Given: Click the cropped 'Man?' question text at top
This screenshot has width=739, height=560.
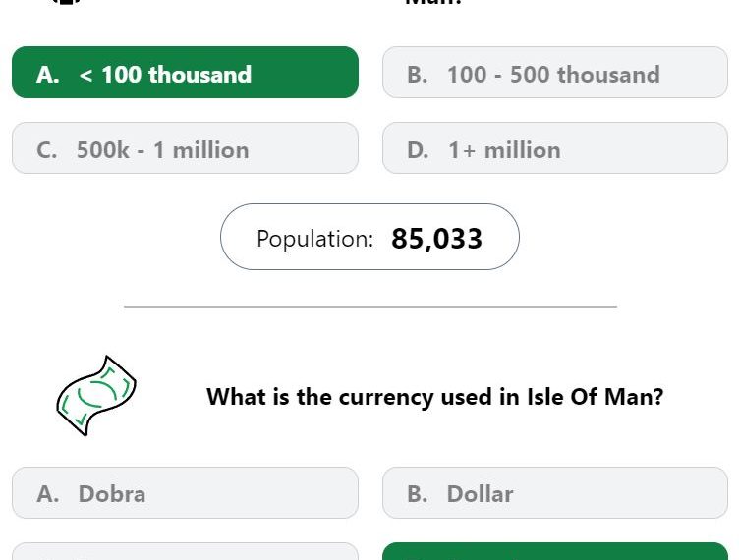Looking at the screenshot, I should pyautogui.click(x=433, y=2).
